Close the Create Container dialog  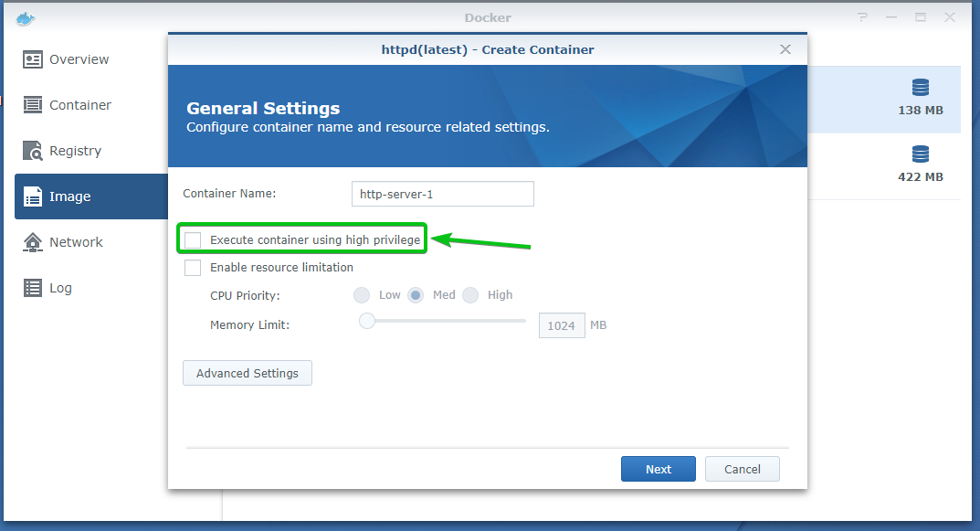(x=785, y=49)
